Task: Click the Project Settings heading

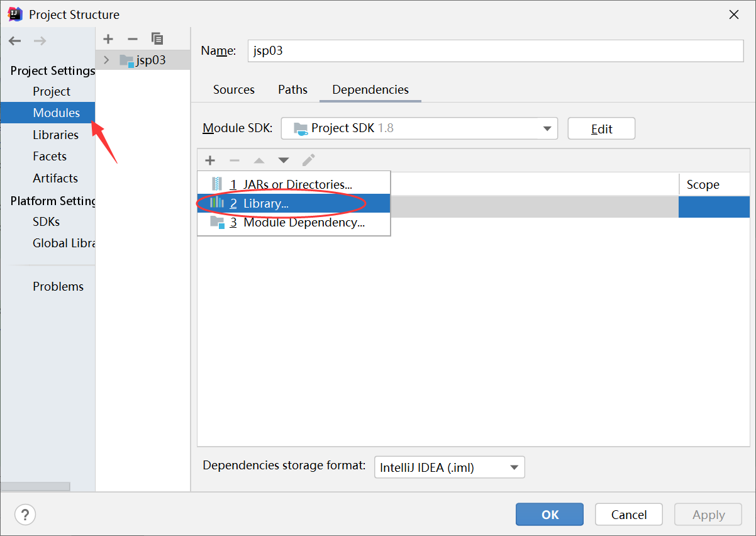Action: click(x=53, y=70)
